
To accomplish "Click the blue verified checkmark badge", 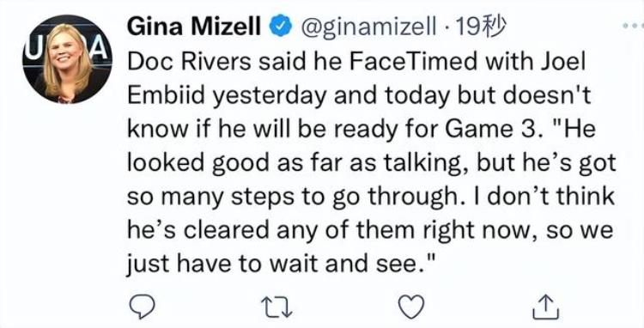I will point(280,27).
